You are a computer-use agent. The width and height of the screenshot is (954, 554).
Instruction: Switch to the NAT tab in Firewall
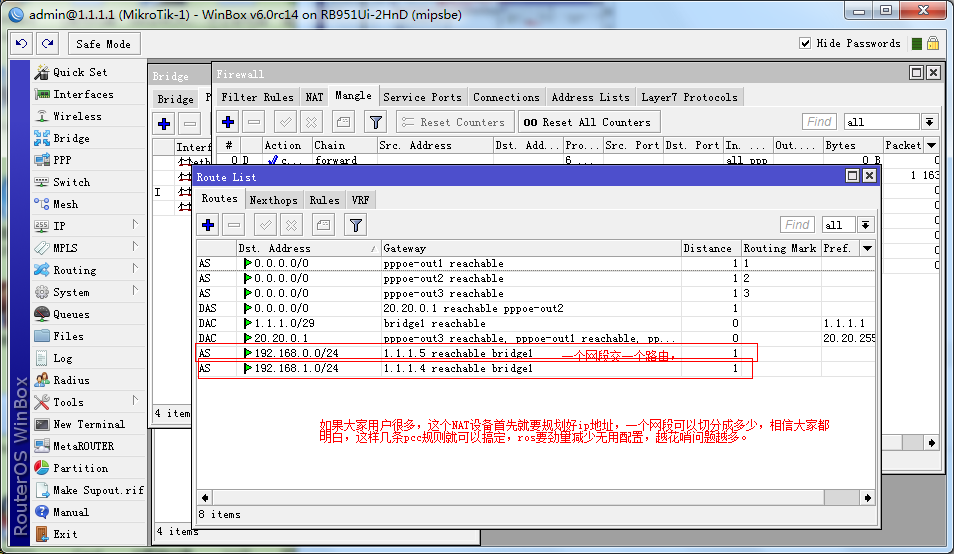[x=314, y=97]
